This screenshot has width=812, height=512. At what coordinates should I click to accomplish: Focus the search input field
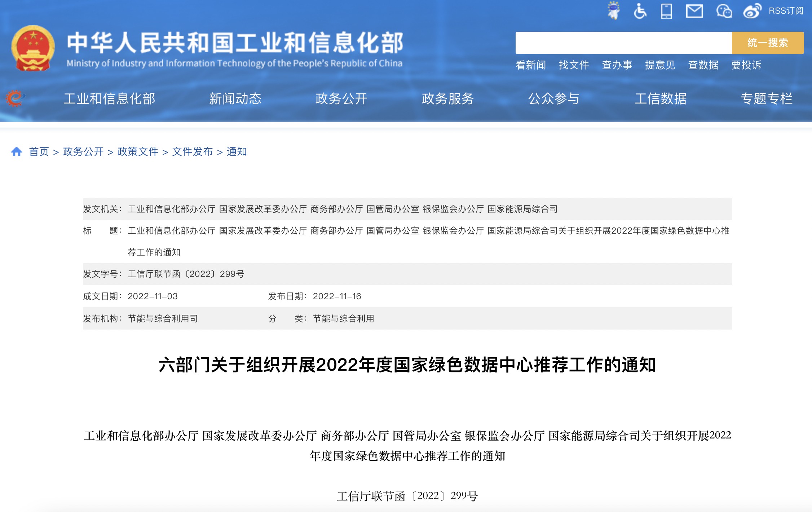623,43
